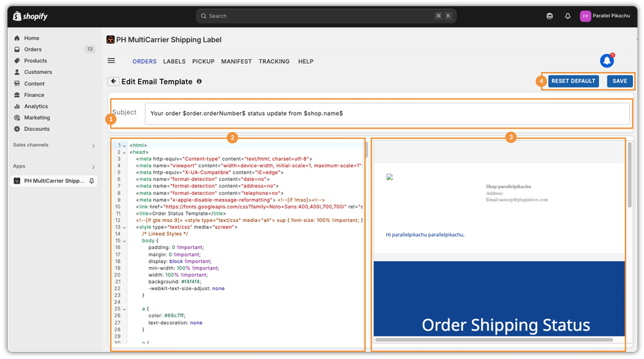Click the info icon next to Edit Email Template

click(x=199, y=81)
